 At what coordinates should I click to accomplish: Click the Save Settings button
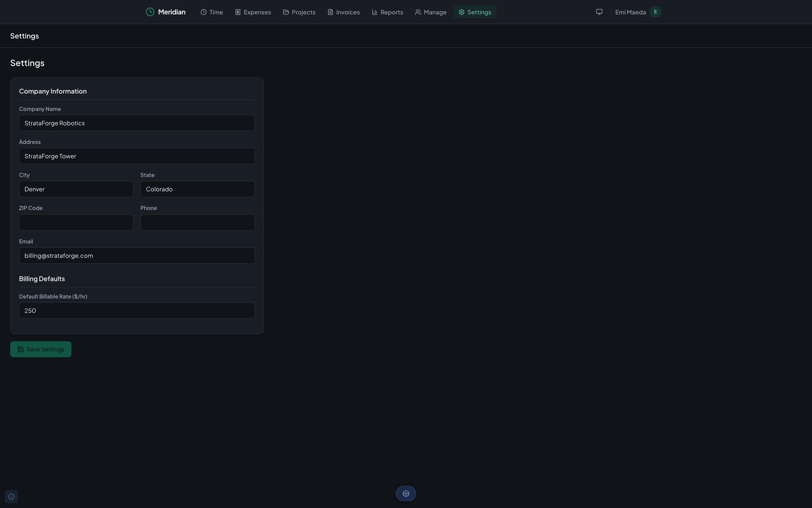[x=41, y=349]
